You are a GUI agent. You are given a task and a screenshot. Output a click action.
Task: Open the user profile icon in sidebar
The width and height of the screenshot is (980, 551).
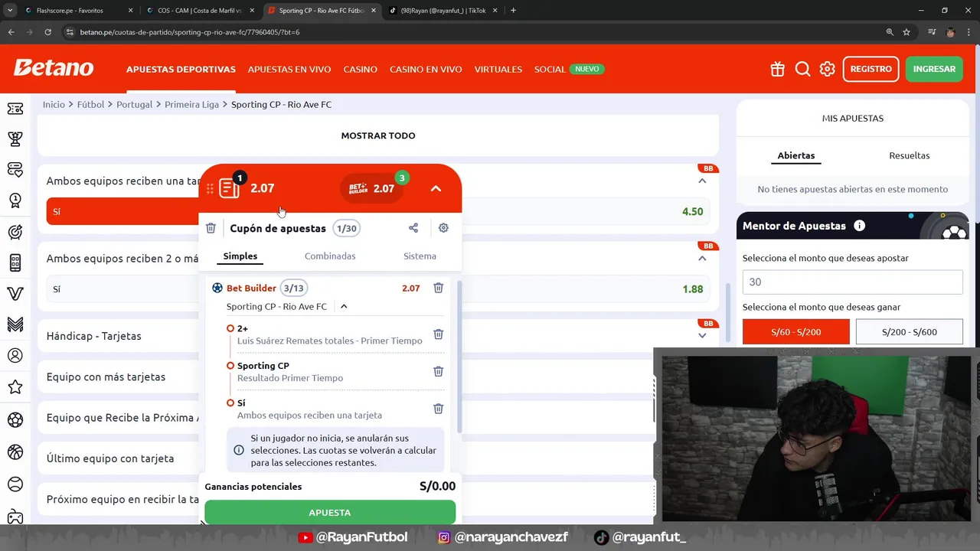[15, 356]
